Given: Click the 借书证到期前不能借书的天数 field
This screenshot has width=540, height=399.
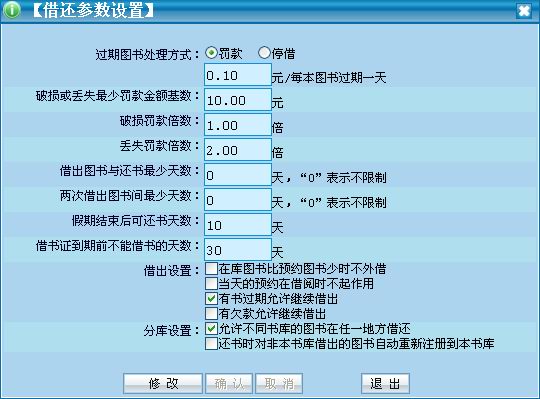Looking at the screenshot, I should click(x=238, y=249).
